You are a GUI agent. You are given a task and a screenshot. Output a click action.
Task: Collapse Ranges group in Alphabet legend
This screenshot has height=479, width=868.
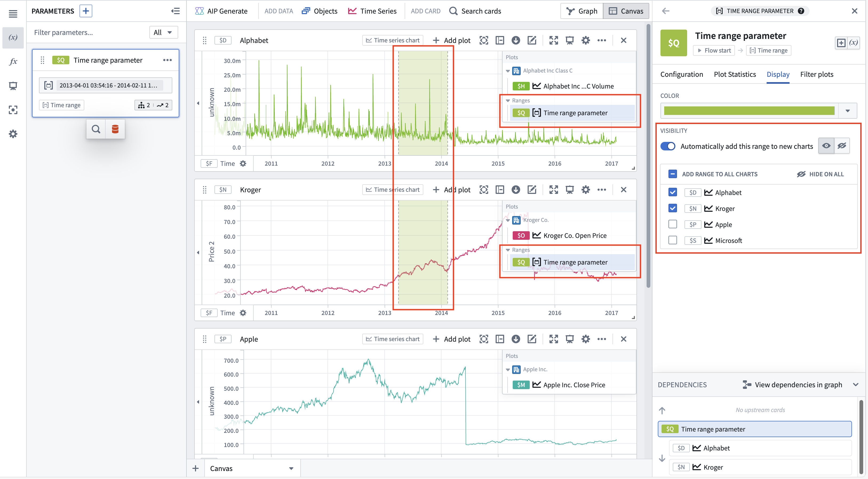click(x=508, y=101)
